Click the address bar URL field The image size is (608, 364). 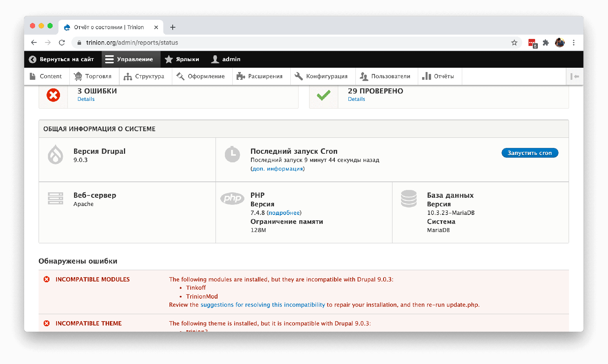click(296, 42)
